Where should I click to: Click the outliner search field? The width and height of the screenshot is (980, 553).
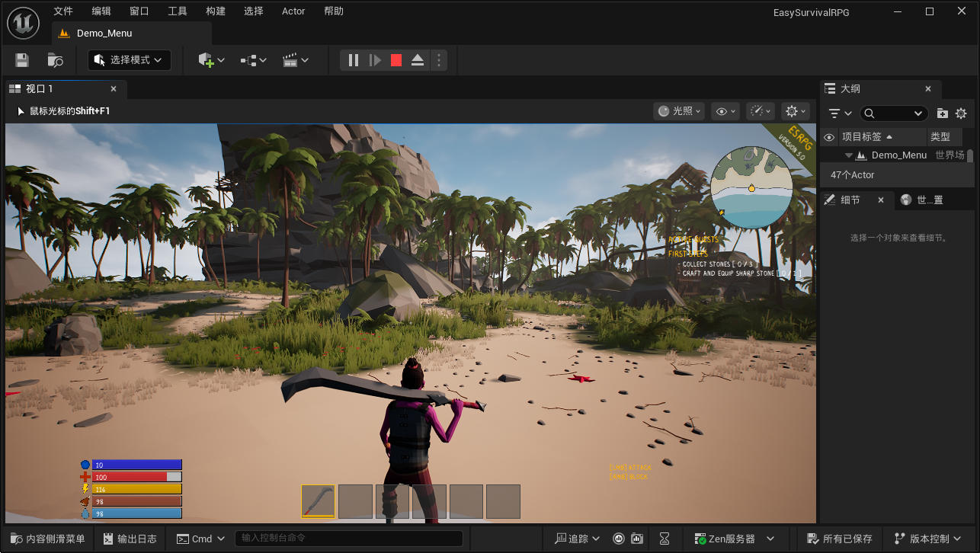click(894, 113)
